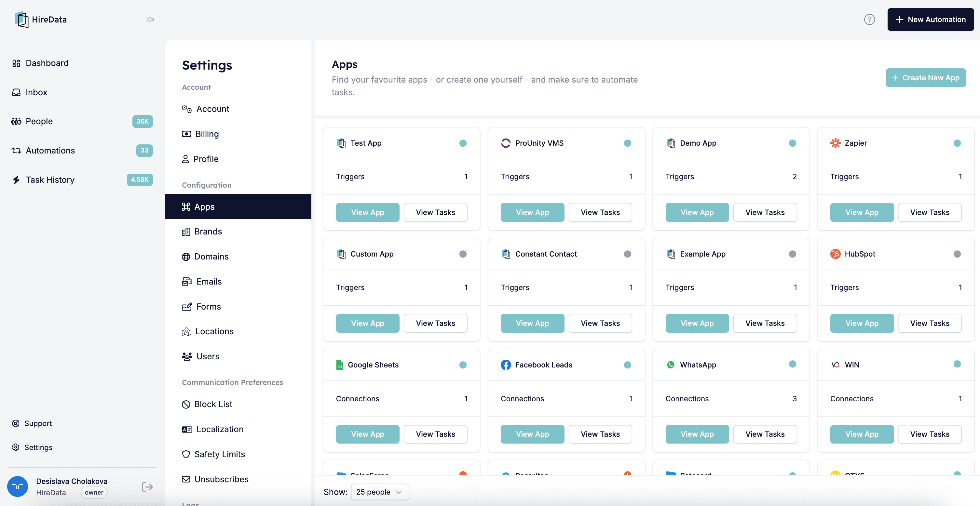The height and width of the screenshot is (506, 980).
Task: Click View Tasks for Example App
Action: [765, 323]
